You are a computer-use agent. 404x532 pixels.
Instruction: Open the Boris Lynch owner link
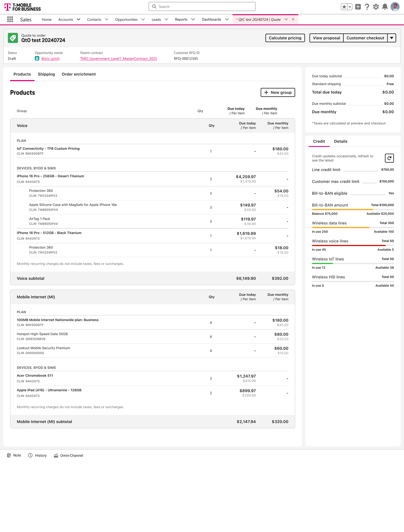50,59
